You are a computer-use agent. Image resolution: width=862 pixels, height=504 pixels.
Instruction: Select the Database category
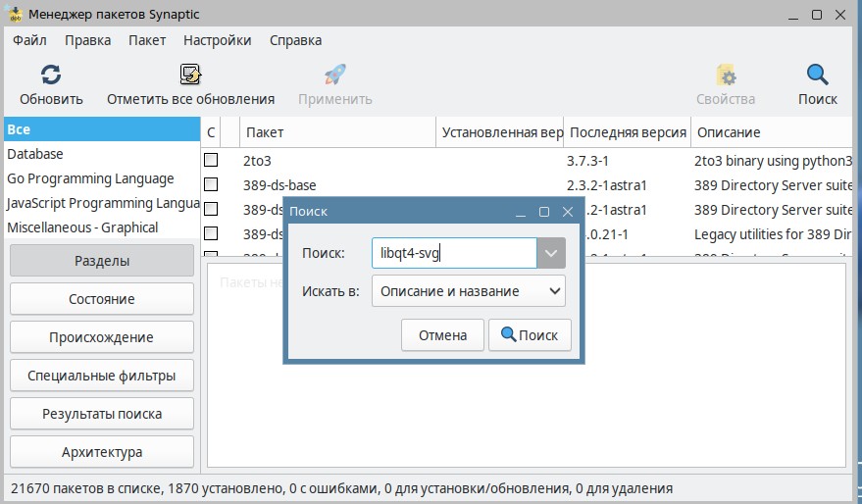102,154
